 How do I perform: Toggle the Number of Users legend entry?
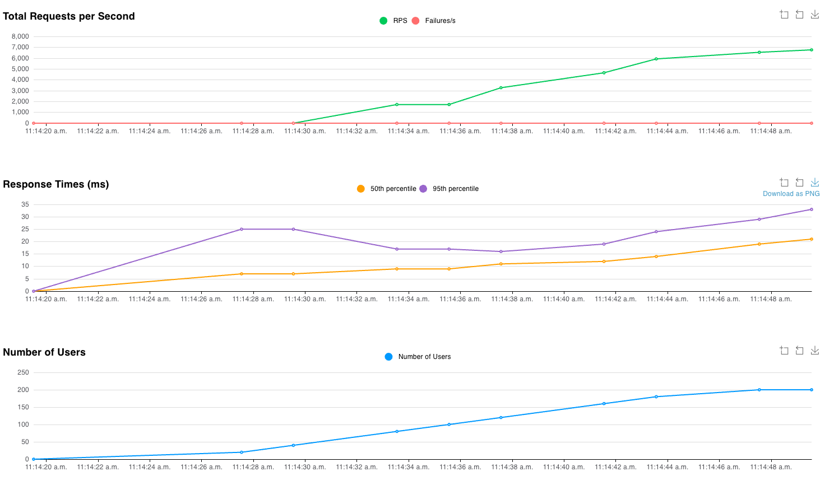click(418, 357)
